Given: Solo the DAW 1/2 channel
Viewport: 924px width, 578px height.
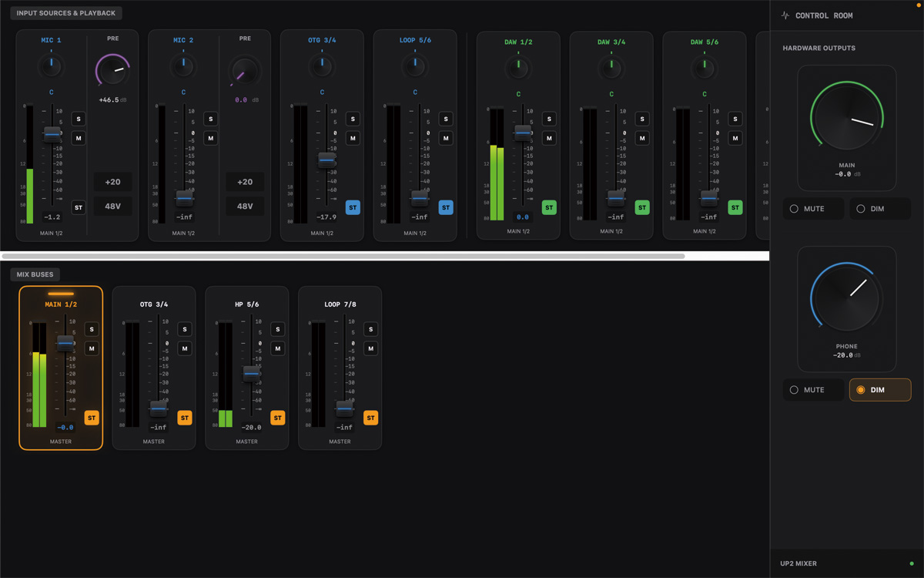Looking at the screenshot, I should click(x=549, y=119).
